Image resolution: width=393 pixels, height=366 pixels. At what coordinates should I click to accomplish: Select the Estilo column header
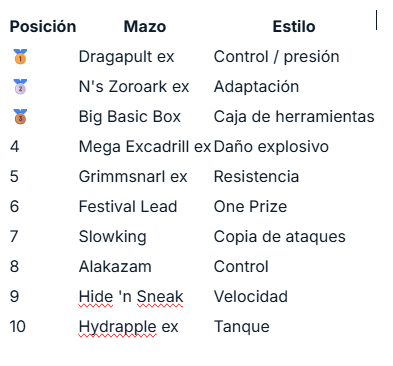click(x=294, y=27)
